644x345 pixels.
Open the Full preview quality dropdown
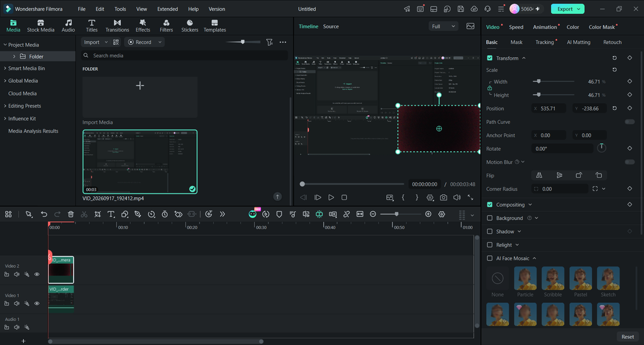tap(443, 26)
